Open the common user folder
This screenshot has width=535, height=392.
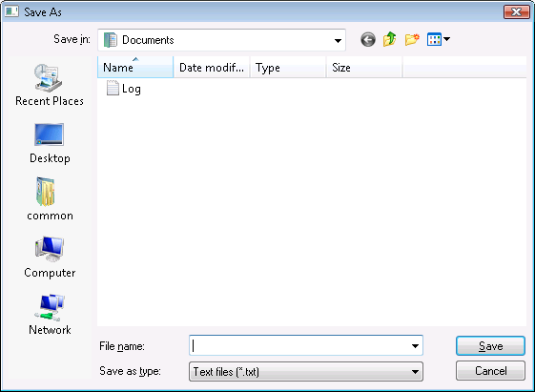pos(50,199)
